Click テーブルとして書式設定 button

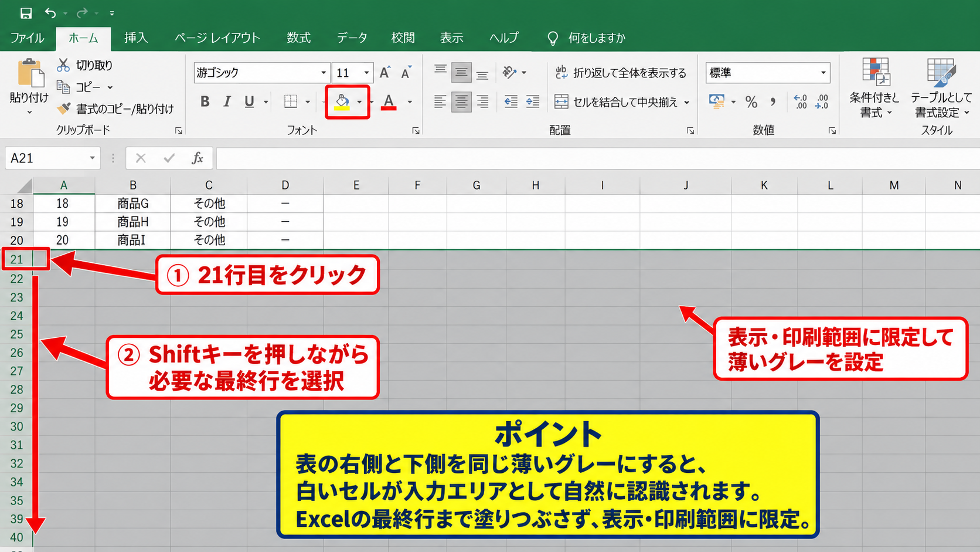941,89
